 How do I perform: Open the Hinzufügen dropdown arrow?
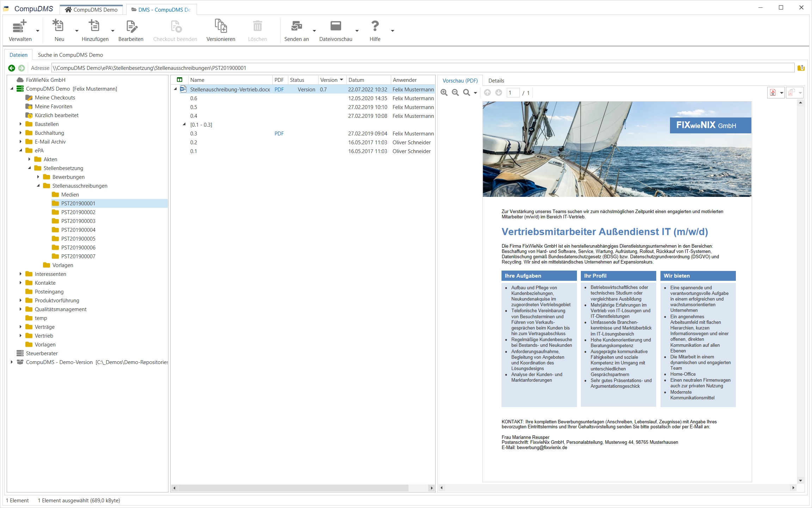[x=113, y=31]
